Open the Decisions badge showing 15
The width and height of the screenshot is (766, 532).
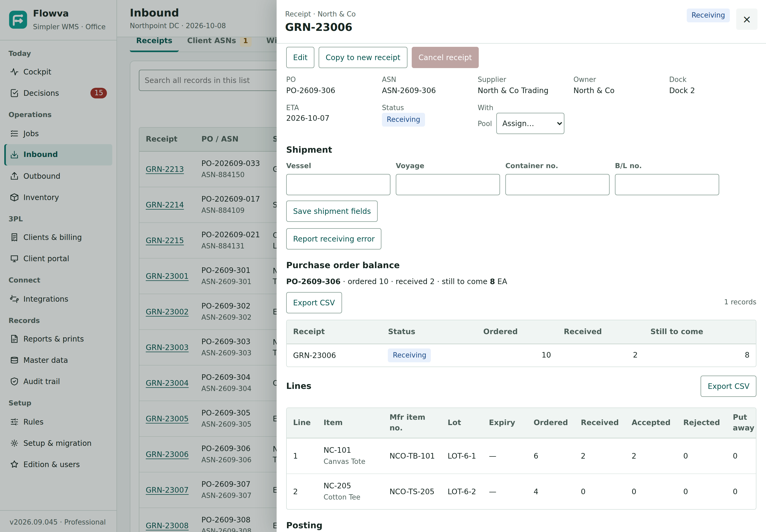[x=98, y=93]
